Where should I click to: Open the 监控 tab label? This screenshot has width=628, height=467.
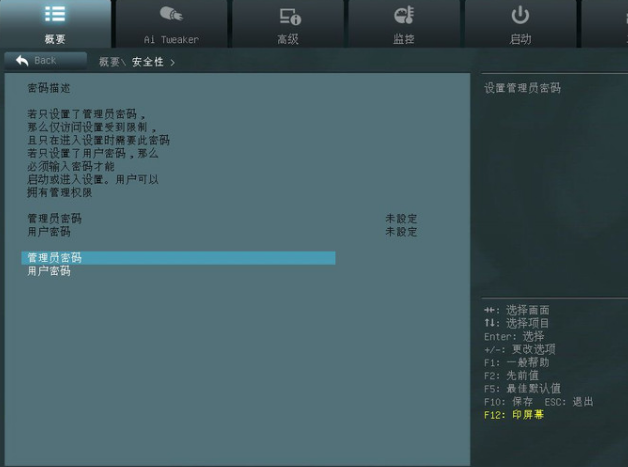click(x=404, y=40)
